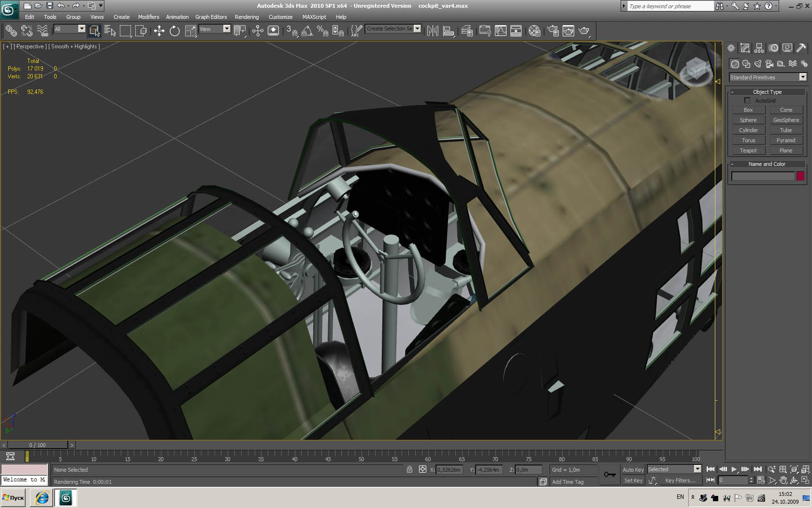
Task: Click the Quick Render teapot icon
Action: click(584, 31)
